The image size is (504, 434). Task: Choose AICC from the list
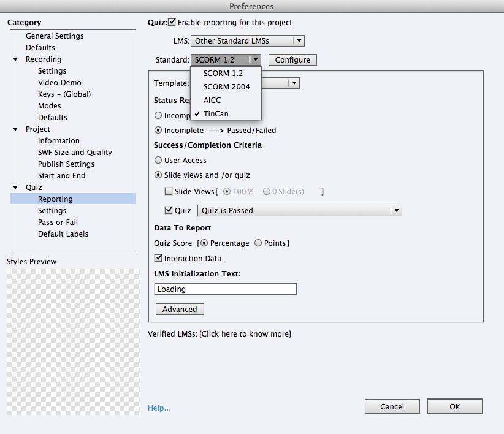pyautogui.click(x=212, y=101)
